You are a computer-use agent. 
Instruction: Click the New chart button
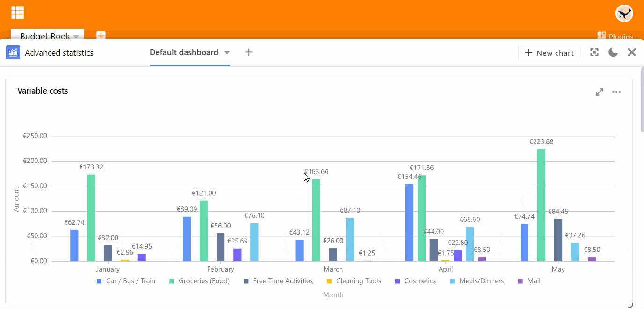[549, 53]
